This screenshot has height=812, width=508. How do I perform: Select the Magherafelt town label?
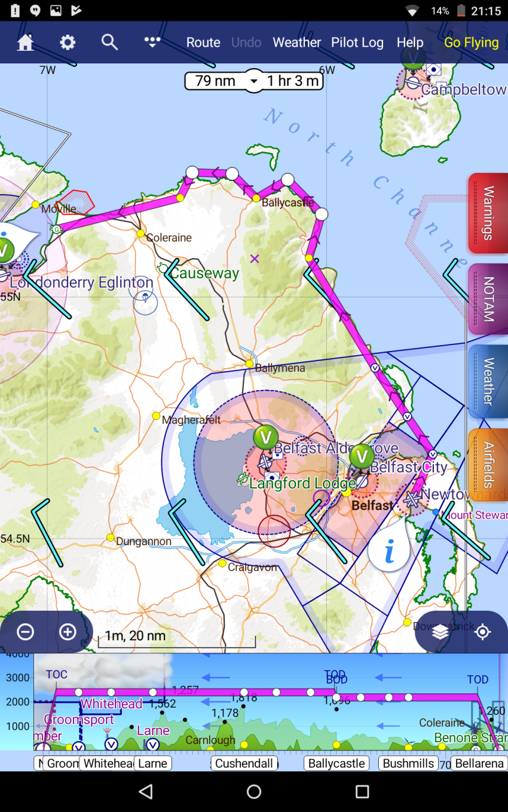[191, 420]
